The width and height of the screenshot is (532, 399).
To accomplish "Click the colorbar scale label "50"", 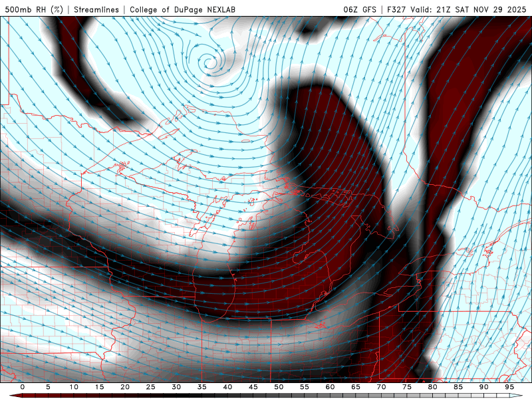I will pyautogui.click(x=279, y=387).
